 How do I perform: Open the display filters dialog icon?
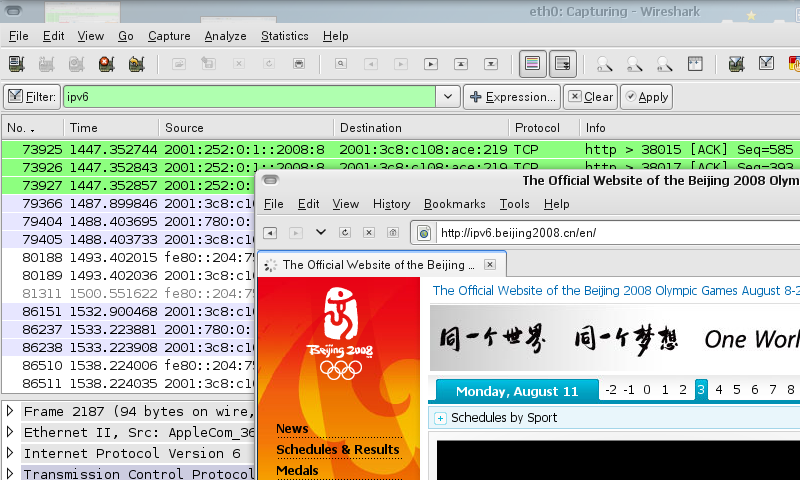click(766, 64)
